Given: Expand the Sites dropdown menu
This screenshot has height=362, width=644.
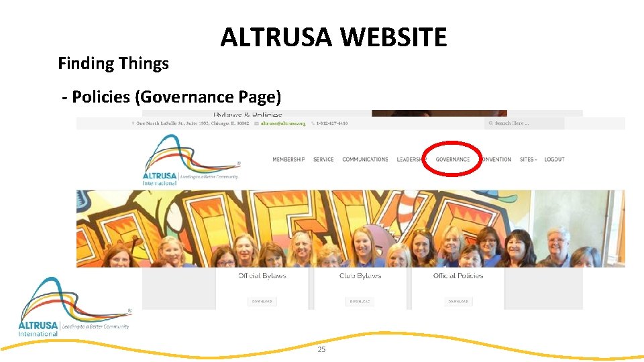Looking at the screenshot, I should pyautogui.click(x=528, y=160).
